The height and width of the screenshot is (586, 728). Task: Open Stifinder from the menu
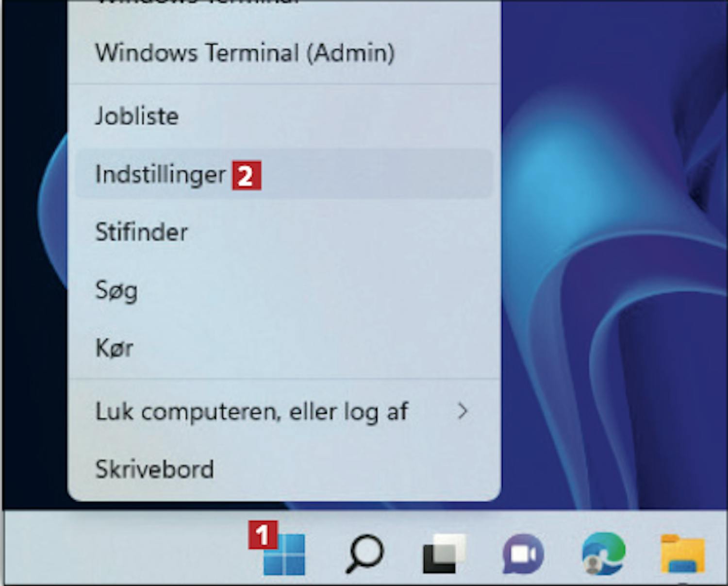click(284, 232)
